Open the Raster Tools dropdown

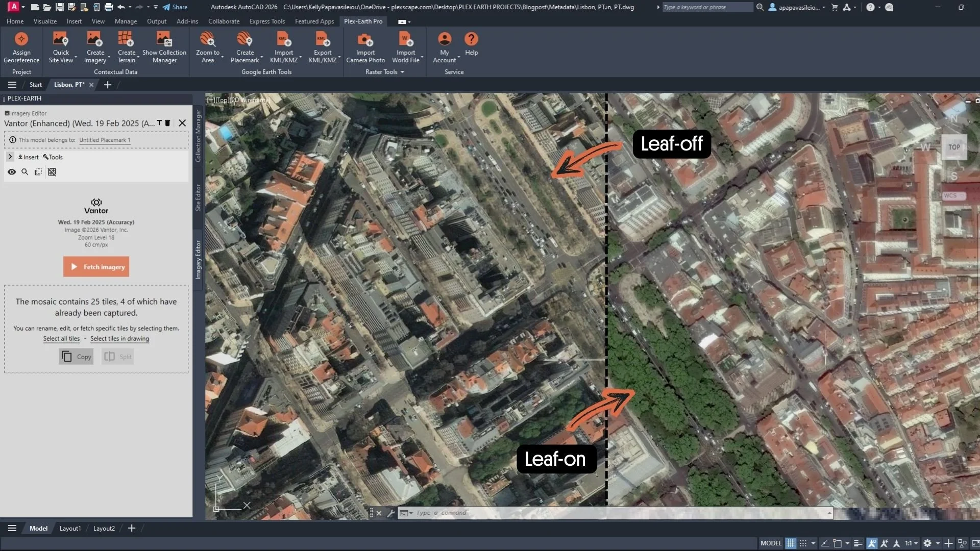click(385, 72)
